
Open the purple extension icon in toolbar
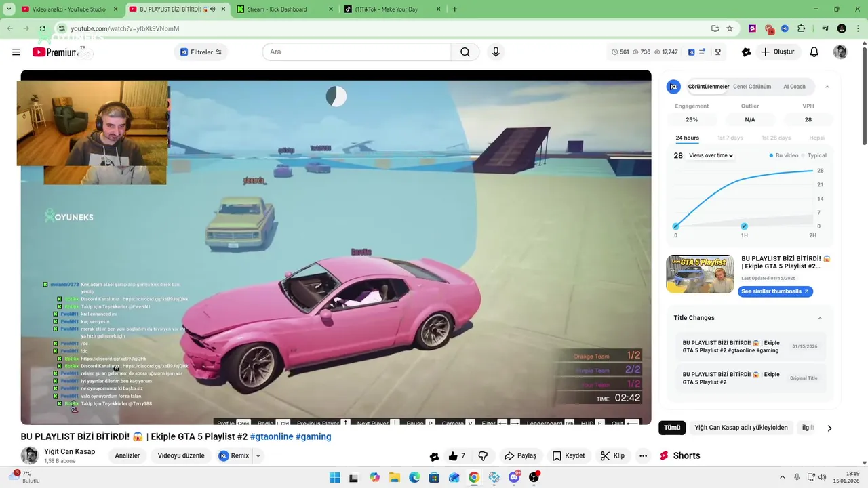coord(752,28)
